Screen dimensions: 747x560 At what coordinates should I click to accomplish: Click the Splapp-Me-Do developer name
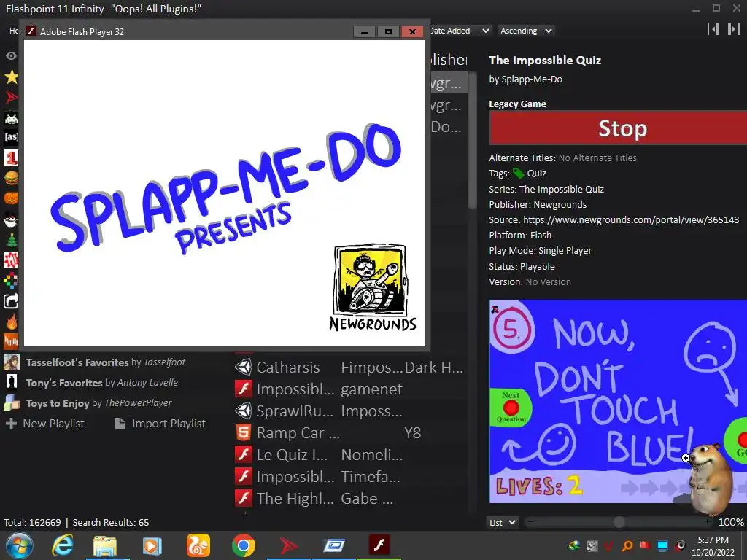pyautogui.click(x=532, y=79)
